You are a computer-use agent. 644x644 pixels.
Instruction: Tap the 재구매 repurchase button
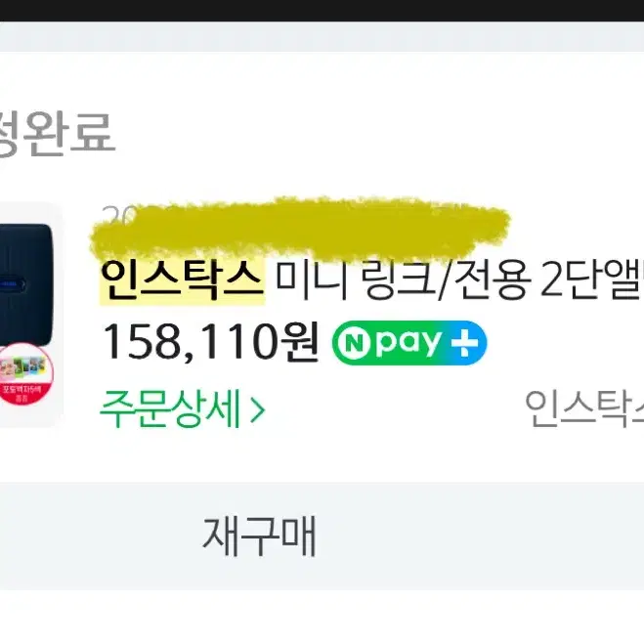pyautogui.click(x=260, y=537)
